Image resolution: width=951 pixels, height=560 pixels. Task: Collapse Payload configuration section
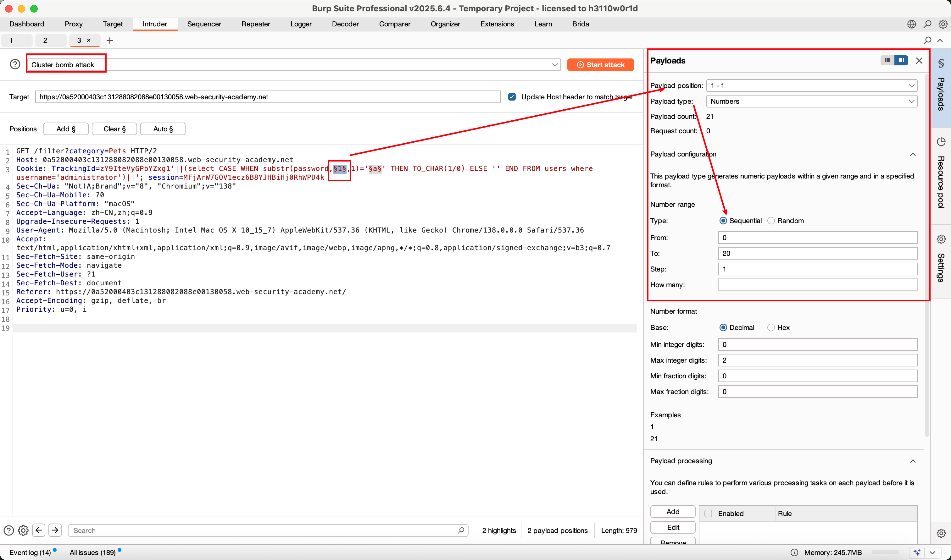(x=913, y=154)
